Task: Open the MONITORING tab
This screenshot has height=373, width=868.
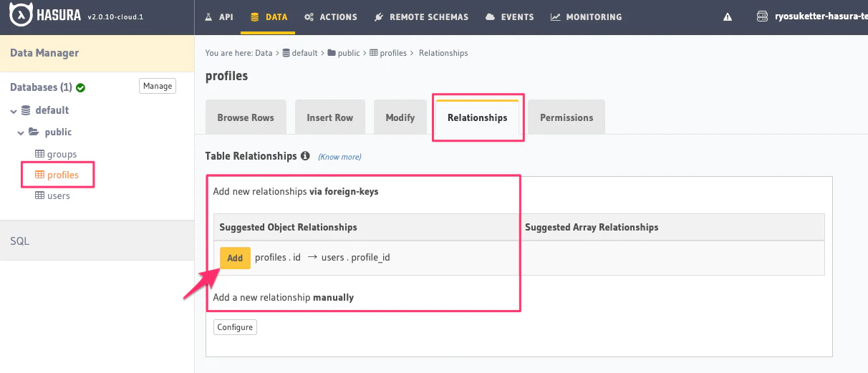Action: [x=587, y=16]
